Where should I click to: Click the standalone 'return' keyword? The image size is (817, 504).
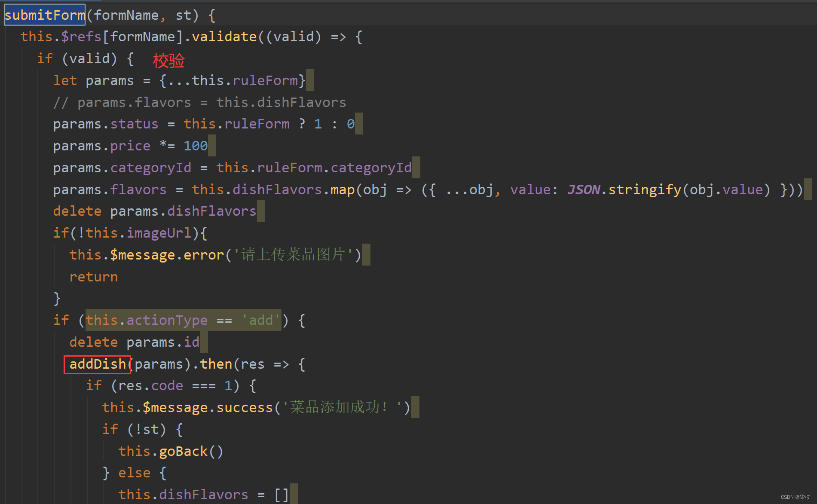[x=93, y=277]
